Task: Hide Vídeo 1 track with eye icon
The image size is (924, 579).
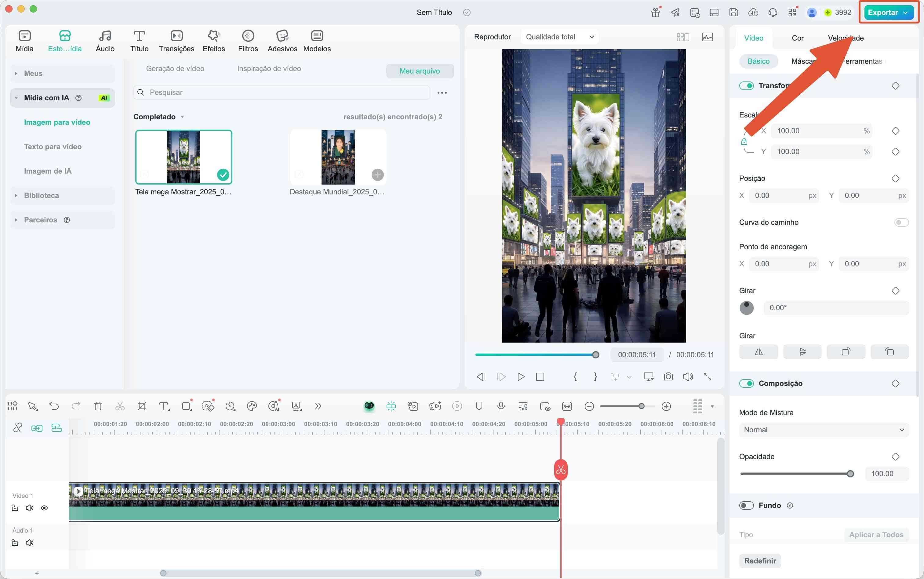Action: [x=45, y=508]
